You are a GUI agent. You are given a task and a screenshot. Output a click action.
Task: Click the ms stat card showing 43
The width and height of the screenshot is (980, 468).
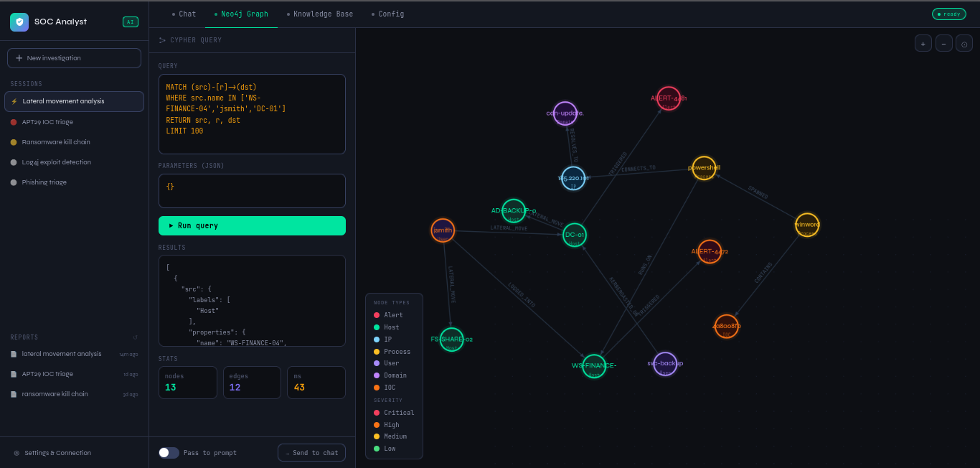(316, 383)
